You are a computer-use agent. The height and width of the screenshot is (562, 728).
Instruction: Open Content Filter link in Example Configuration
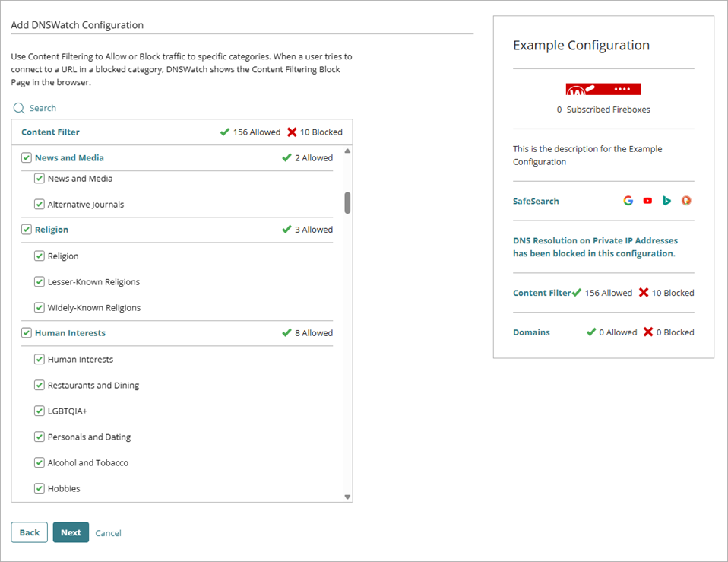pos(542,293)
